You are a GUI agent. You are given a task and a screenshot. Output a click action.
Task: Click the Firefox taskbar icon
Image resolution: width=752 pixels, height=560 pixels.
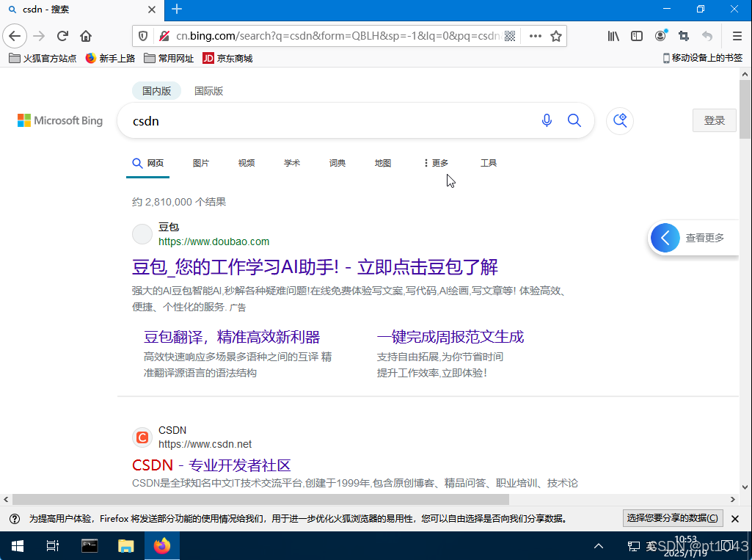tap(162, 545)
